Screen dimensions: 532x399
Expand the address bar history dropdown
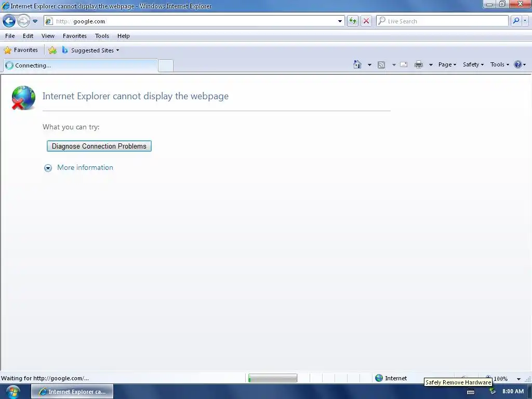coord(340,21)
